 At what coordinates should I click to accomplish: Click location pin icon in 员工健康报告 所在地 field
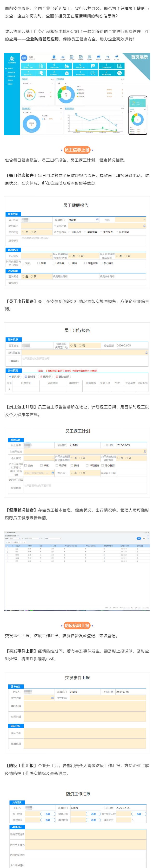pos(144,226)
